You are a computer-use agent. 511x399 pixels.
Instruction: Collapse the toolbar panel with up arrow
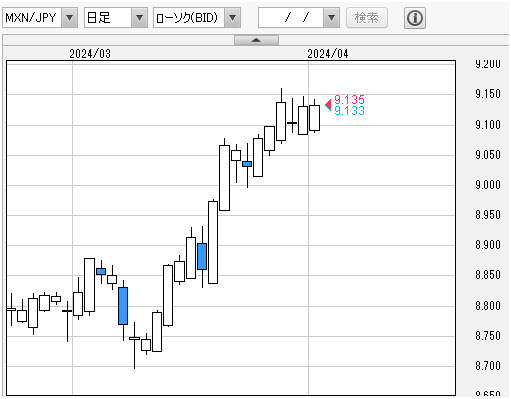[x=256, y=40]
